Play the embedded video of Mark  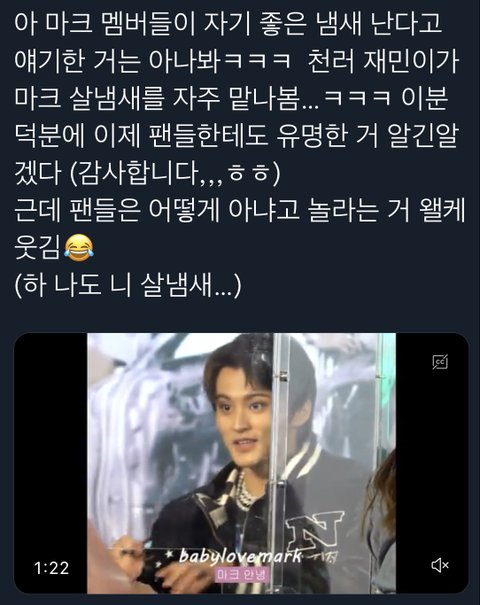pyautogui.click(x=242, y=463)
